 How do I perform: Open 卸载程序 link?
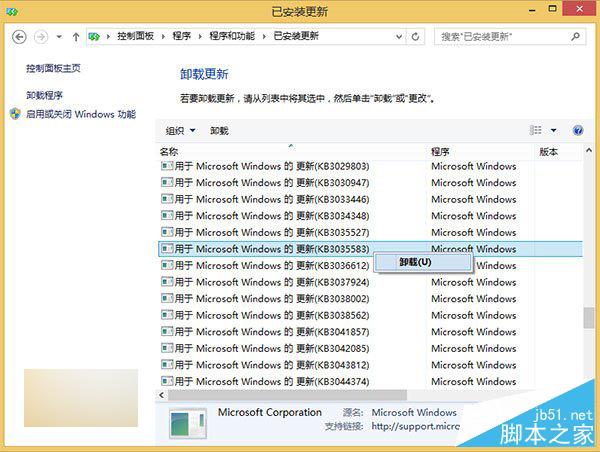[x=44, y=95]
